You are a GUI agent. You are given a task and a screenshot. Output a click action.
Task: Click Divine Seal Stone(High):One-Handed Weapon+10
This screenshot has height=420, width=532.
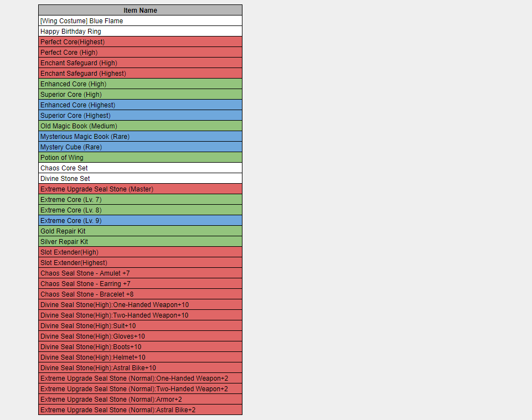(x=140, y=305)
